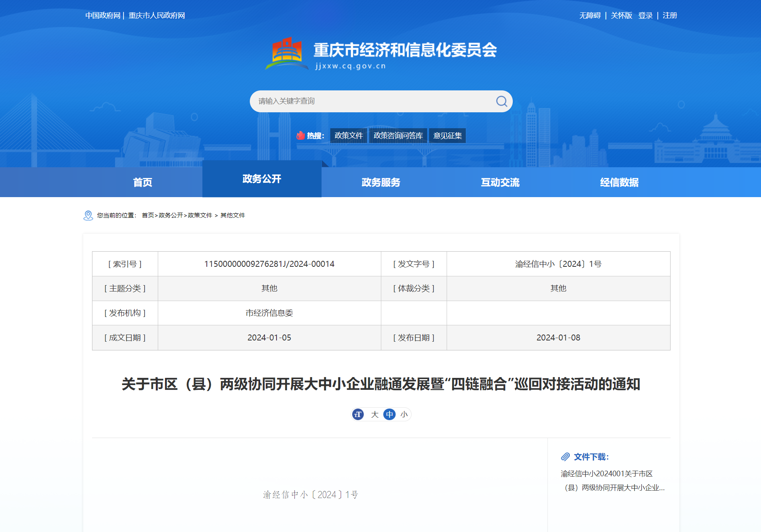
Task: Open the 首页 navigation tab
Action: tap(142, 182)
